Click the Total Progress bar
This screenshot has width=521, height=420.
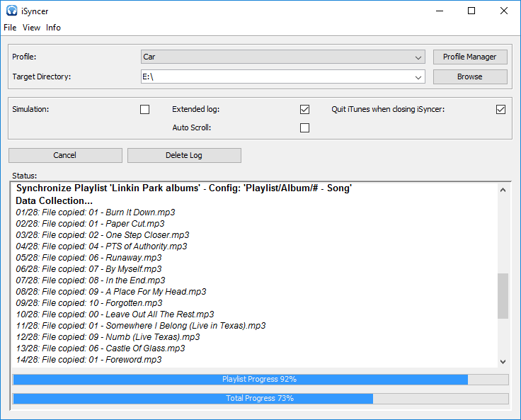coord(260,399)
